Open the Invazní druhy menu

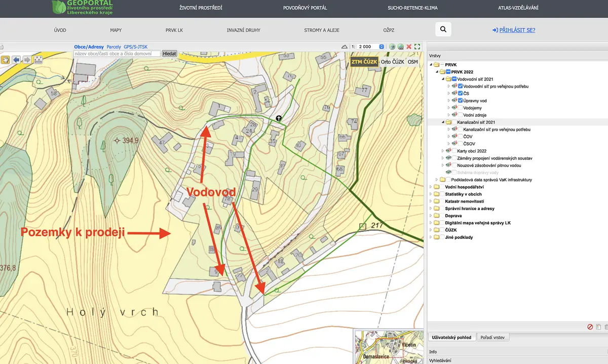[243, 30]
